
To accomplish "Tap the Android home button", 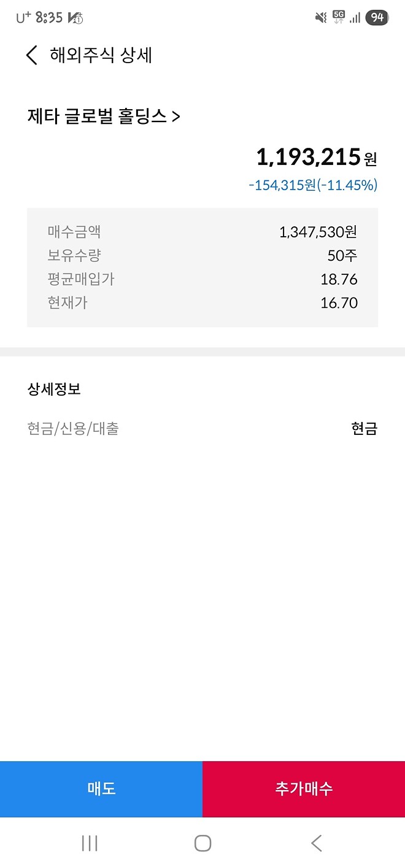I will [x=202, y=843].
